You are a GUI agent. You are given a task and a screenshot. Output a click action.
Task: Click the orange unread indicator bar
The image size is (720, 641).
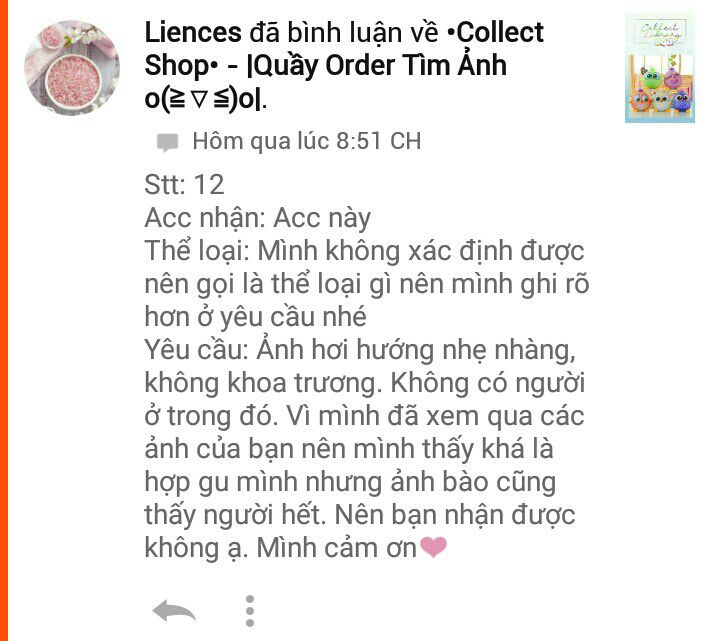tap(4, 320)
